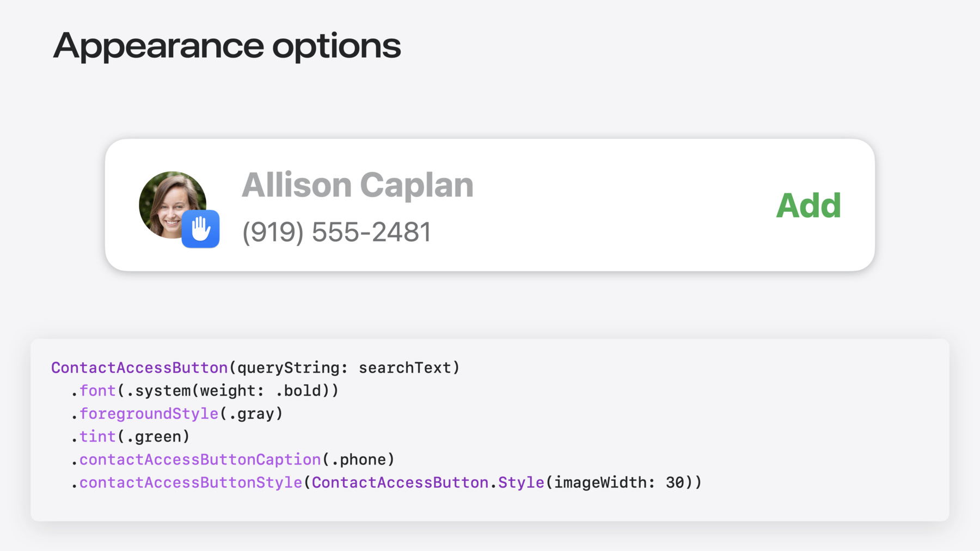Click ContactAccessButton.Style type in code

click(428, 482)
